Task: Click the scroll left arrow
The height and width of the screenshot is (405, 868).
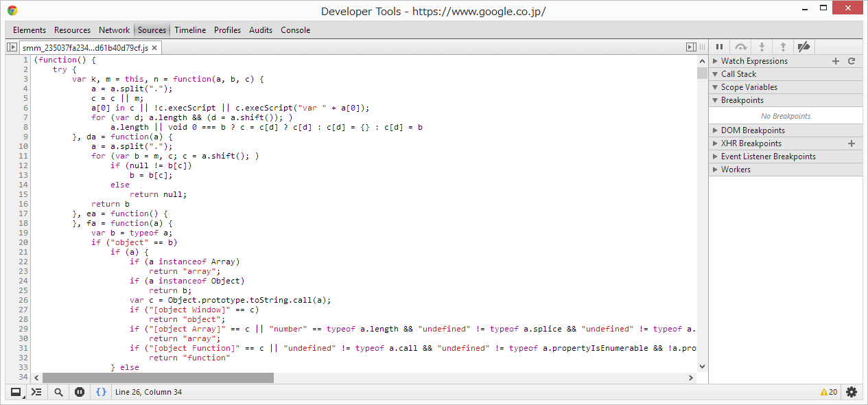Action: click(38, 378)
